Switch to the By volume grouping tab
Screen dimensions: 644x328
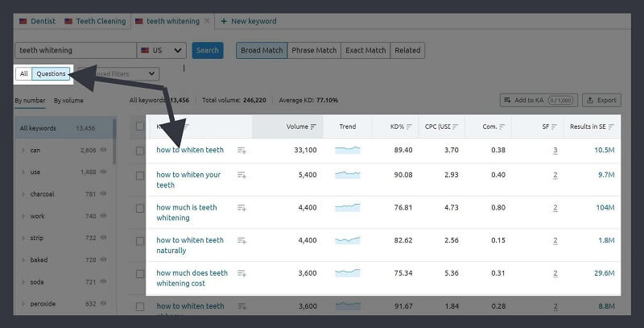click(x=68, y=100)
